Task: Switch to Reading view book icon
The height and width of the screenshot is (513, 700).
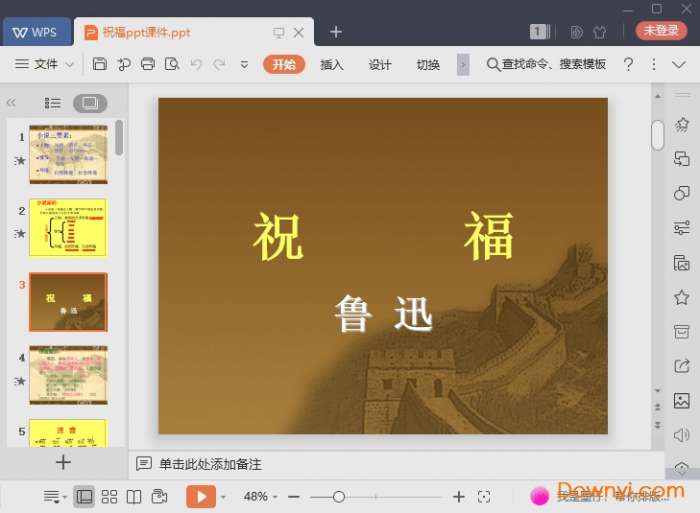Action: (134, 496)
